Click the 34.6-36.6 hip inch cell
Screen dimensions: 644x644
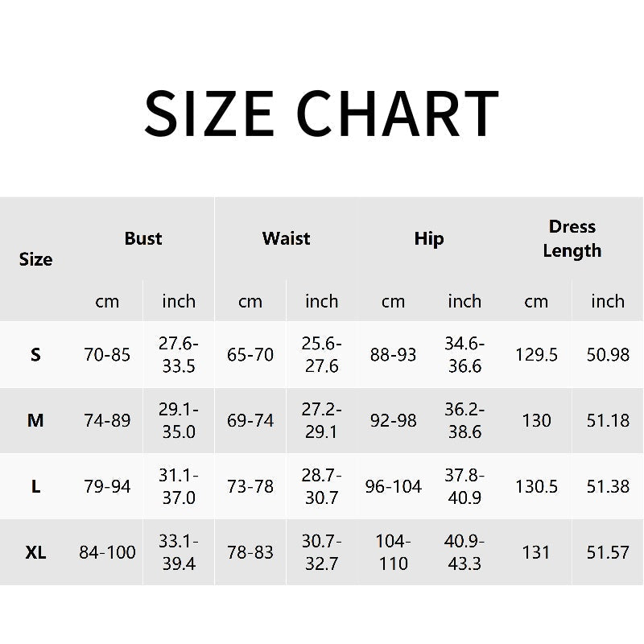[x=464, y=354]
